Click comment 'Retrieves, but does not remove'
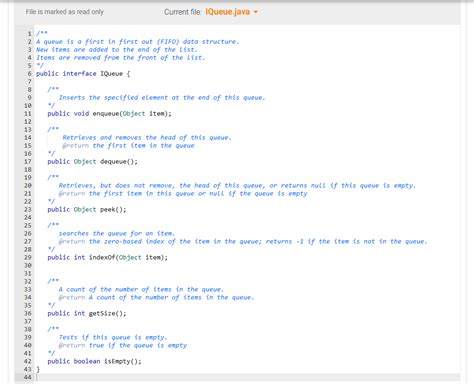 (237, 186)
